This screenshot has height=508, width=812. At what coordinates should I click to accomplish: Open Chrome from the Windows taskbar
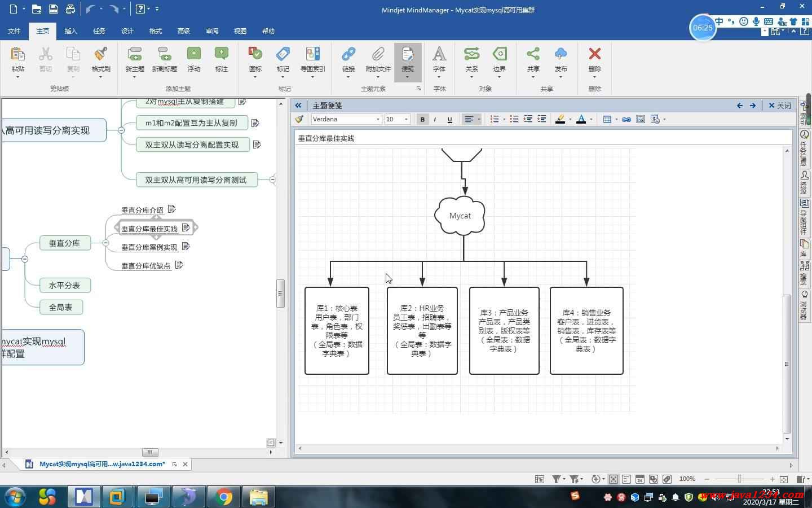pos(224,497)
